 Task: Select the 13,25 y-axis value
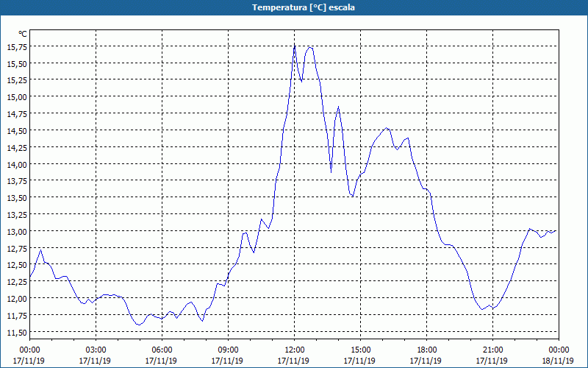[x=17, y=215]
